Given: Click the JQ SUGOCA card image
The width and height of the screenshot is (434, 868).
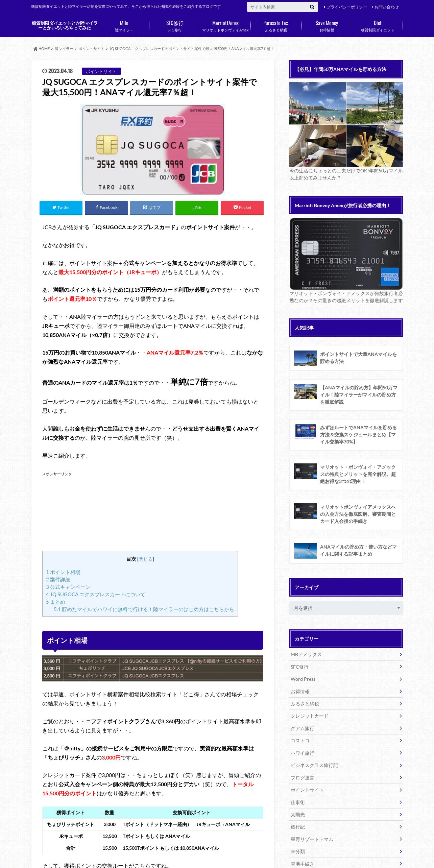Looking at the screenshot, I should (x=153, y=149).
